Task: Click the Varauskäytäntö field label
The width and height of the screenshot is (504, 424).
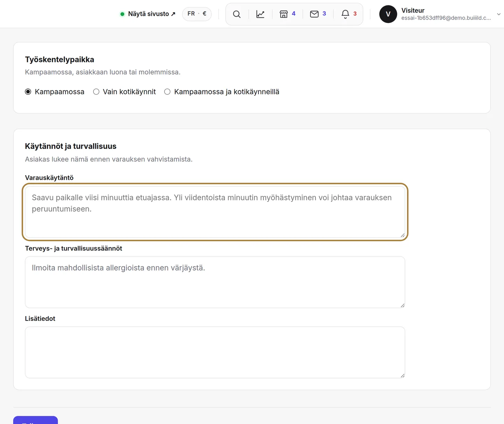Action: click(x=49, y=178)
